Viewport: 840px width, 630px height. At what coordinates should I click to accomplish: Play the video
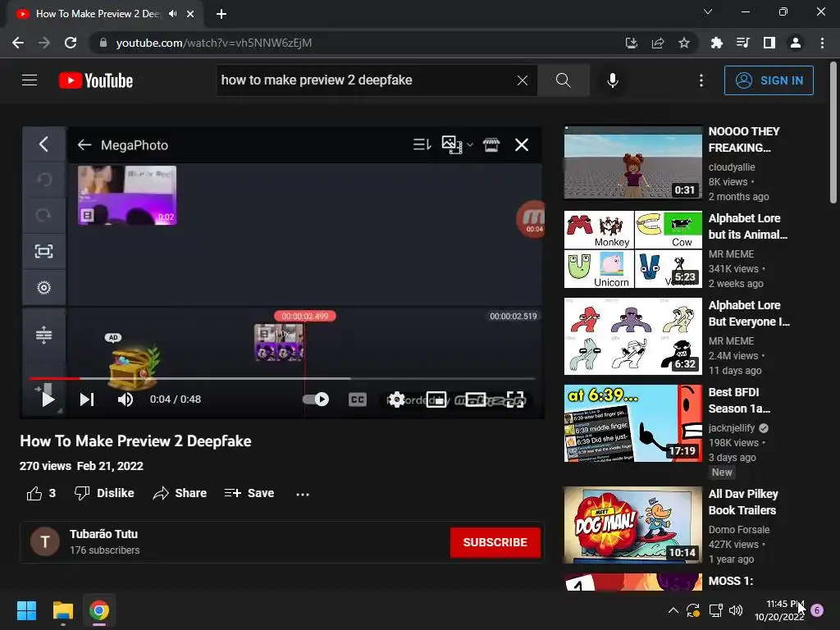(48, 399)
